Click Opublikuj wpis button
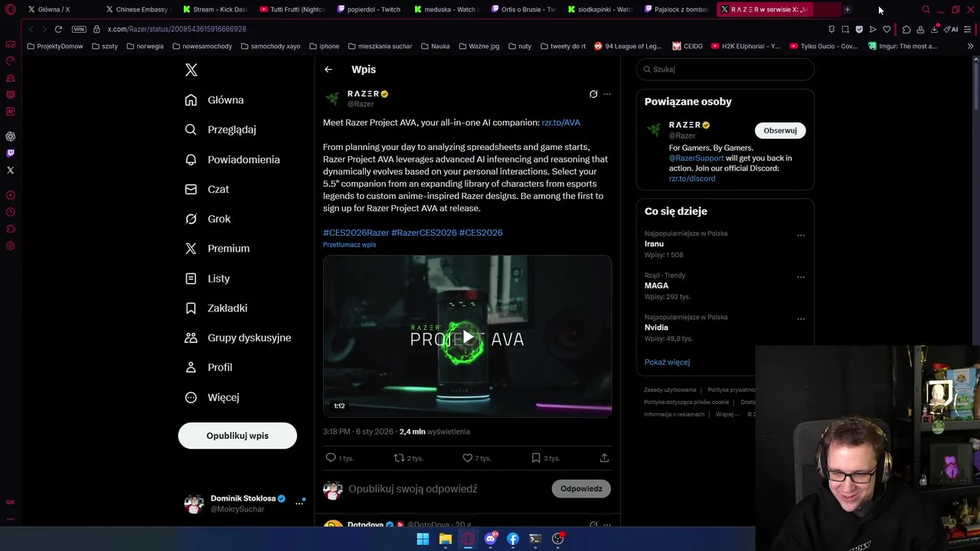This screenshot has height=551, width=980. point(237,435)
